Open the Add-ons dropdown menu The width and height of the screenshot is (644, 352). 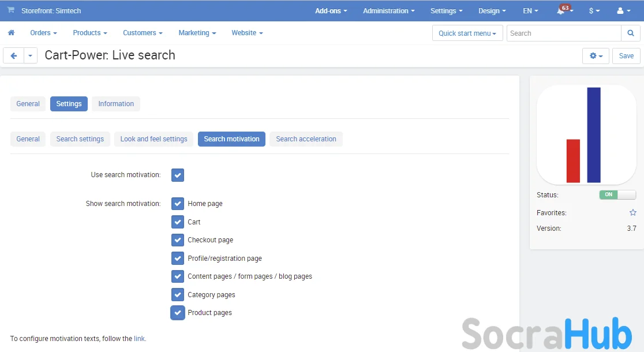(331, 11)
